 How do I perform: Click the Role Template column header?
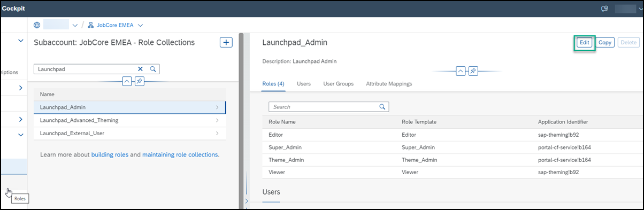pos(419,122)
